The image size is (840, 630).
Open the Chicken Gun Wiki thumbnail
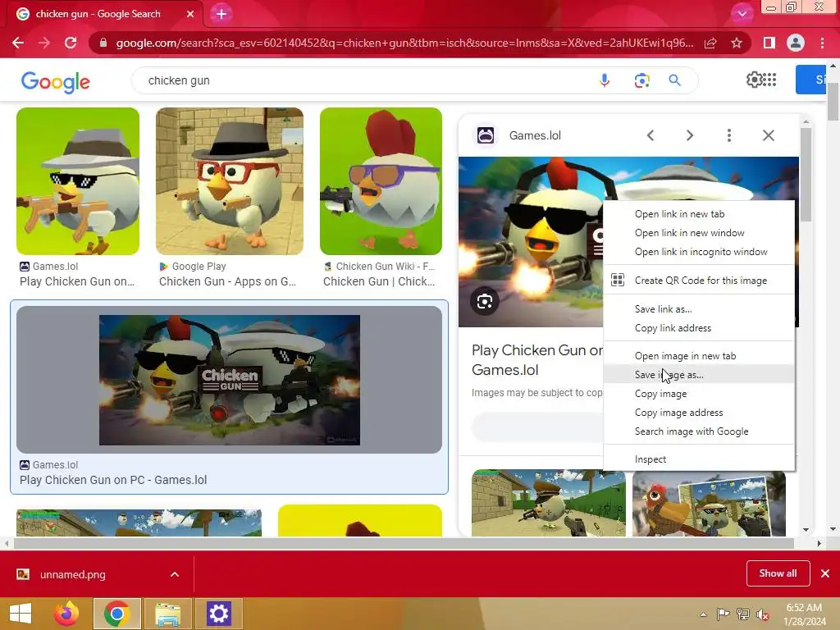click(x=381, y=181)
